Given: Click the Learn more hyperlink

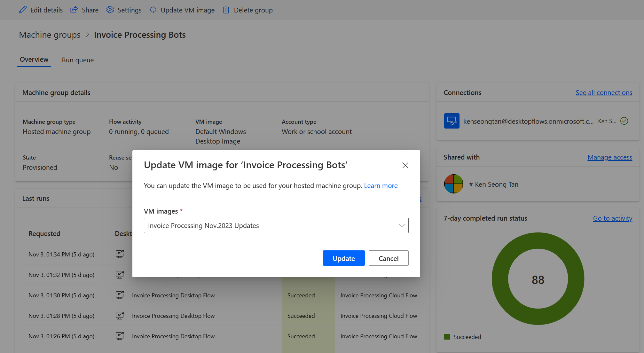Looking at the screenshot, I should pyautogui.click(x=381, y=185).
